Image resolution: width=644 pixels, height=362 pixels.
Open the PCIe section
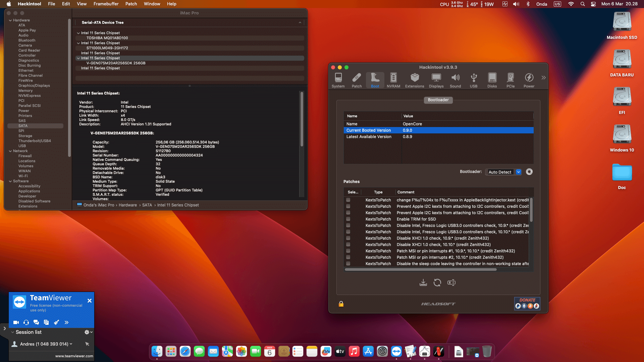tap(511, 80)
